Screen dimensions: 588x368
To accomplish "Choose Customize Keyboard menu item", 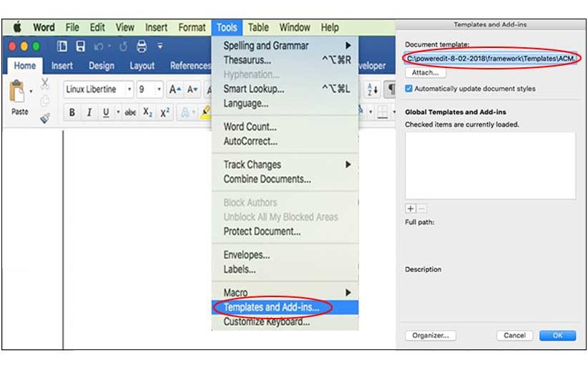I will [x=285, y=321].
